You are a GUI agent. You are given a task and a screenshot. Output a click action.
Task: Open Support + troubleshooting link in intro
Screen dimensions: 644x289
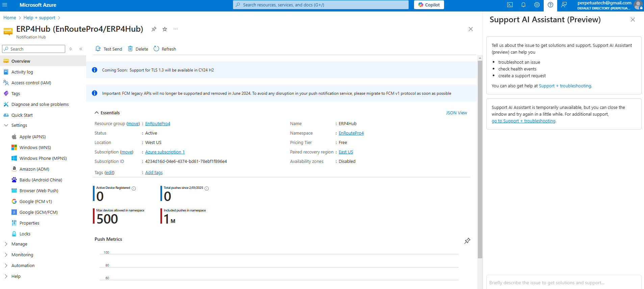pos(565,86)
